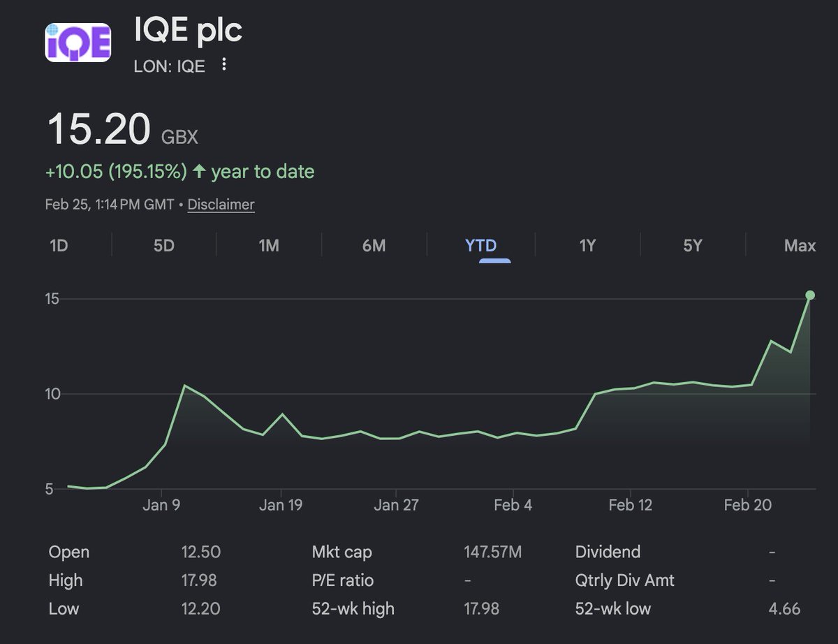Screen dimensions: 838x644
Task: Open the Disclaimer link
Action: (x=221, y=205)
